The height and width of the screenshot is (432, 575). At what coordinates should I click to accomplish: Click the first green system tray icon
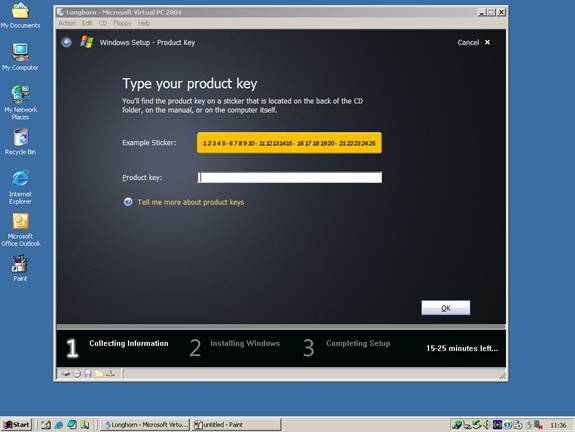tap(457, 425)
